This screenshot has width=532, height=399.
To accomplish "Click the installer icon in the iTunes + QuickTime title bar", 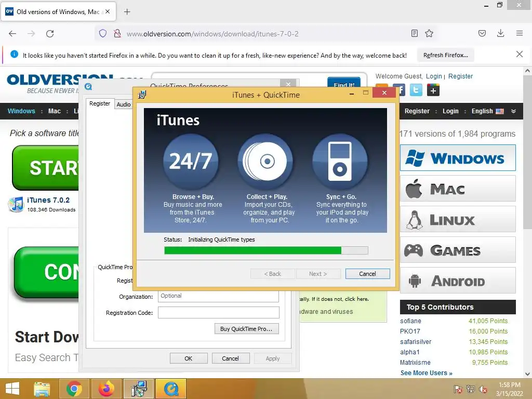I will pos(142,95).
